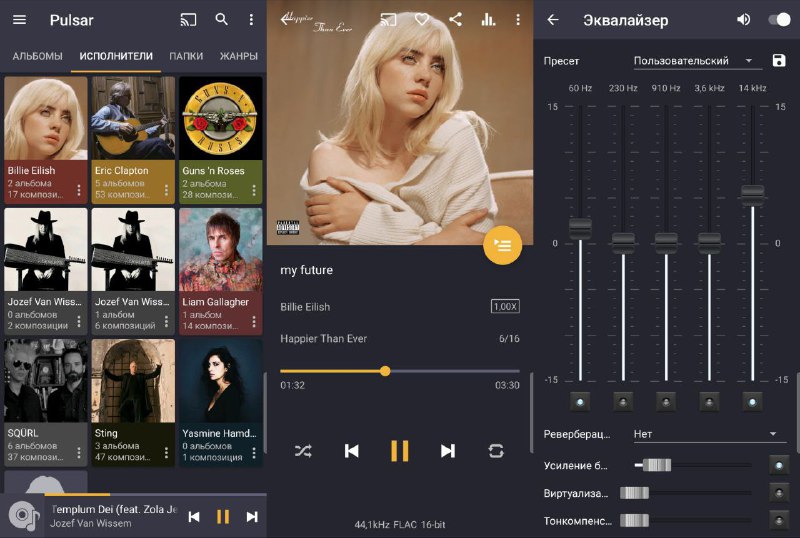Image resolution: width=800 pixels, height=538 pixels.
Task: Open options for Billie Eilish artist card
Action: [x=79, y=190]
